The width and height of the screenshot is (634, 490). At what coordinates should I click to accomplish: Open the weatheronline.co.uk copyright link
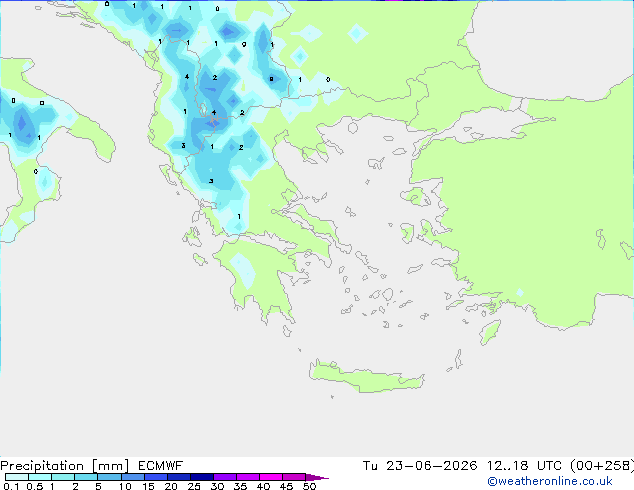coord(550,481)
